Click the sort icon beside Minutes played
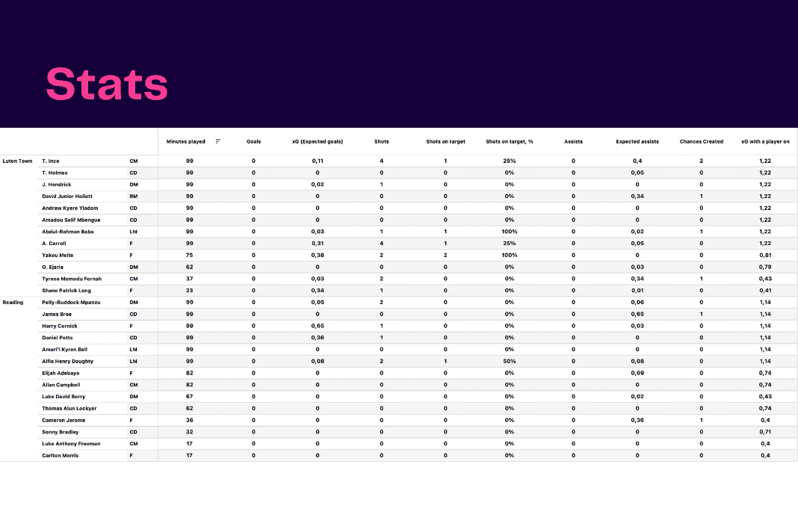This screenshot has height=532, width=798. tap(218, 141)
